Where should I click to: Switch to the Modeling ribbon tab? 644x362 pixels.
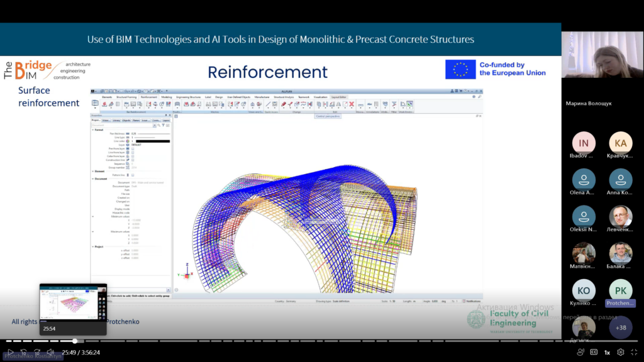[167, 97]
